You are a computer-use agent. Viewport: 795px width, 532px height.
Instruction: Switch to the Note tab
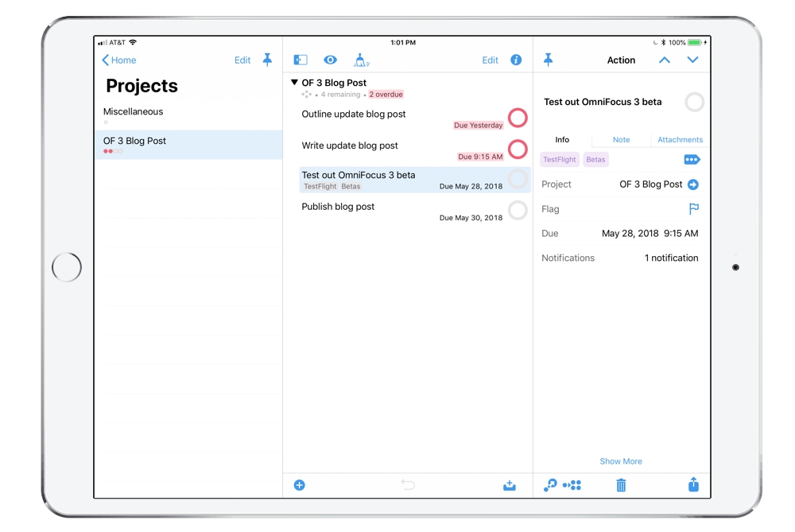[x=621, y=139]
